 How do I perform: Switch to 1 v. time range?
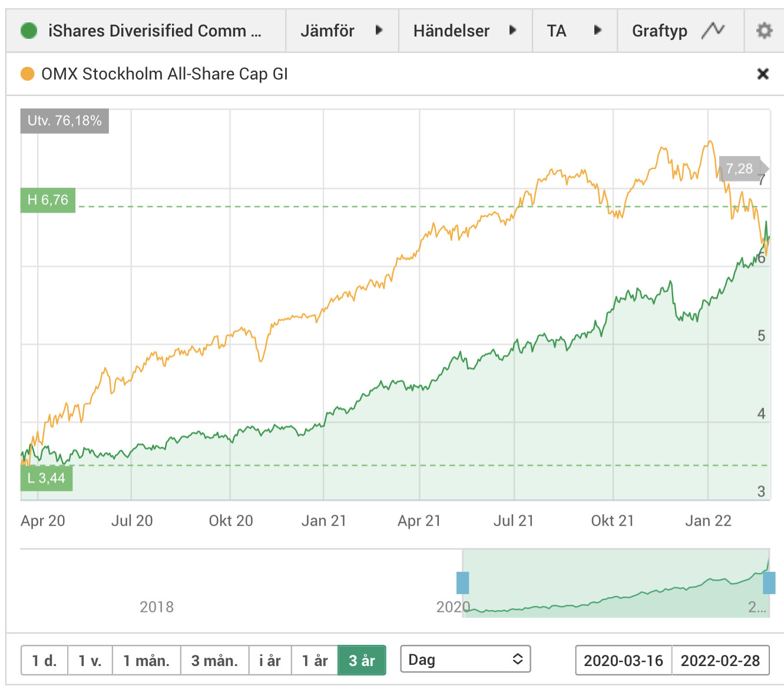(x=90, y=661)
